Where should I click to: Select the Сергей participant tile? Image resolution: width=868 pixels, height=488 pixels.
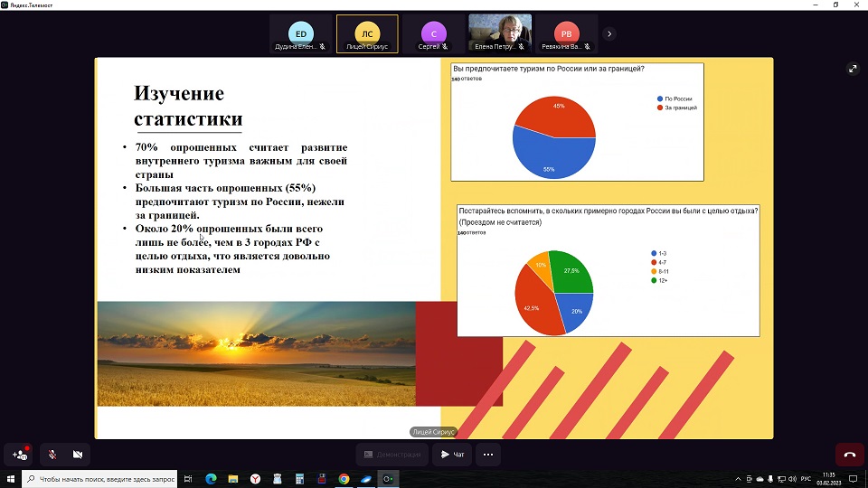pyautogui.click(x=433, y=34)
